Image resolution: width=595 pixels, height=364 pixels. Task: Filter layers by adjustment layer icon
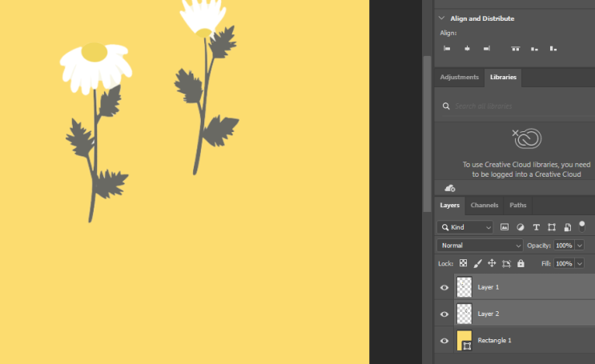(521, 227)
